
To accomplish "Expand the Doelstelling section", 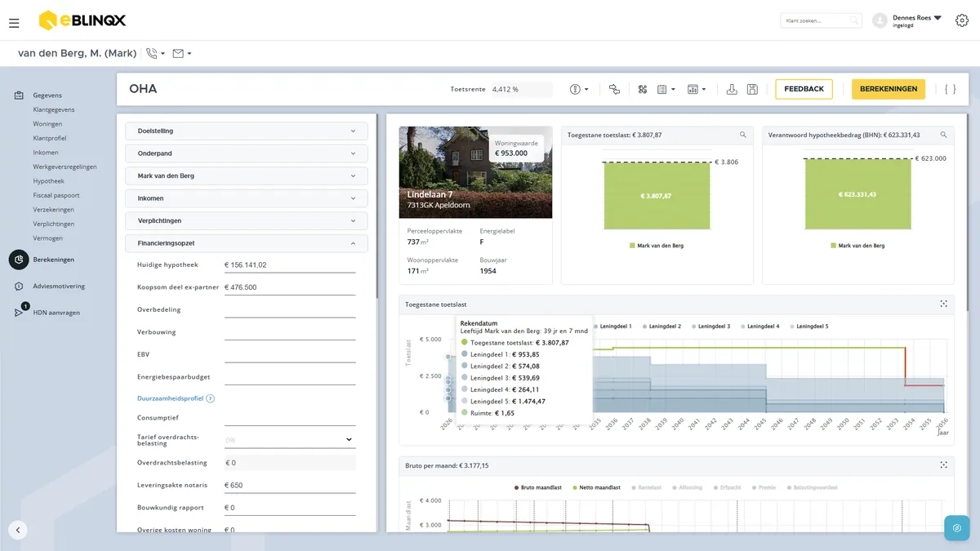I will (247, 131).
